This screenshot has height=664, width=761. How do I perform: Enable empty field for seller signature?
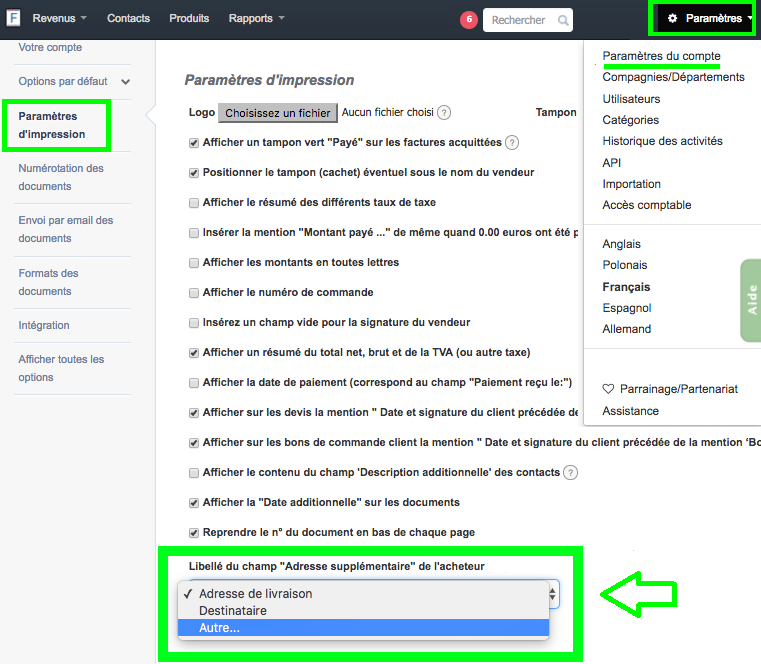point(194,323)
